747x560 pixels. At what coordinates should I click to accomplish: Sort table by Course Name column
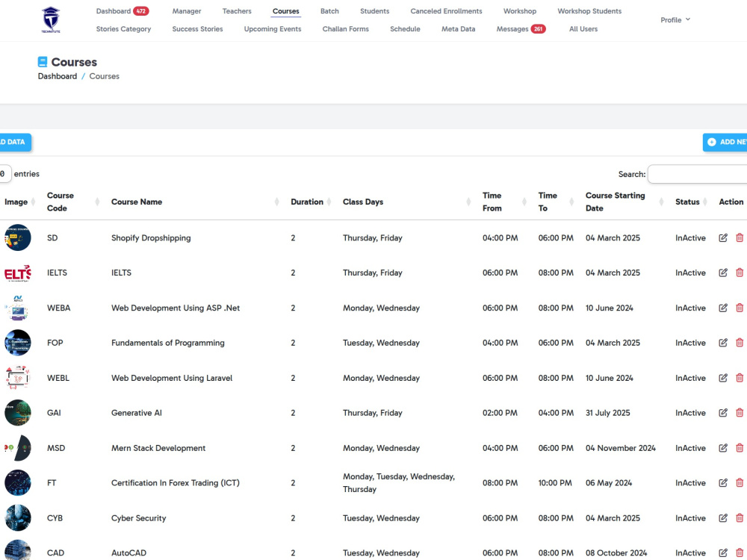(194, 202)
